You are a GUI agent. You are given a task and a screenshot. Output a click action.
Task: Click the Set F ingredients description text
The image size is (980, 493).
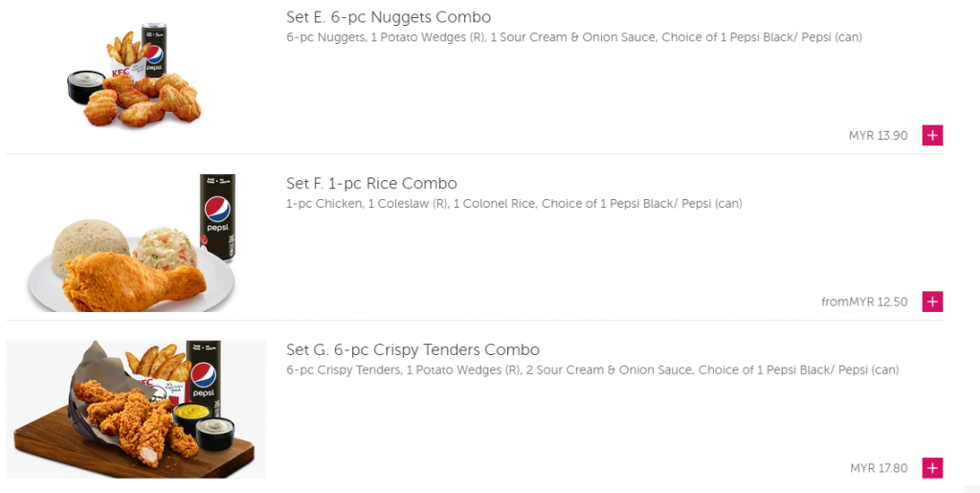point(514,203)
